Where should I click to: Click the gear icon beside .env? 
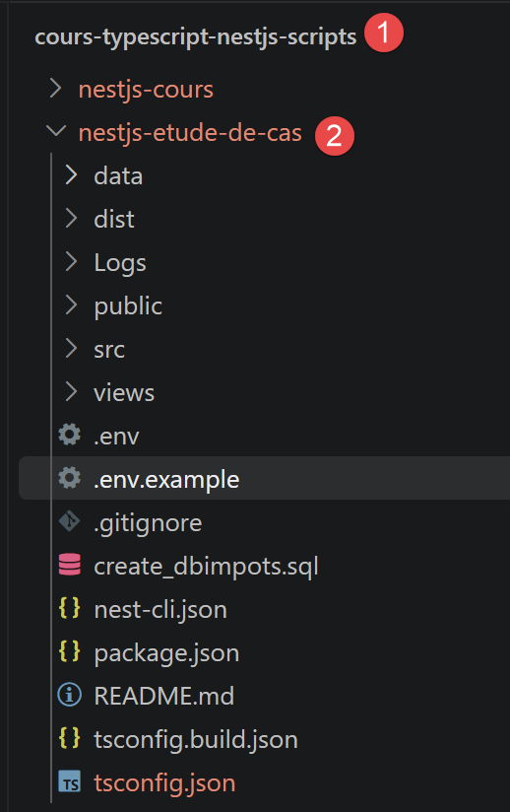click(x=69, y=435)
